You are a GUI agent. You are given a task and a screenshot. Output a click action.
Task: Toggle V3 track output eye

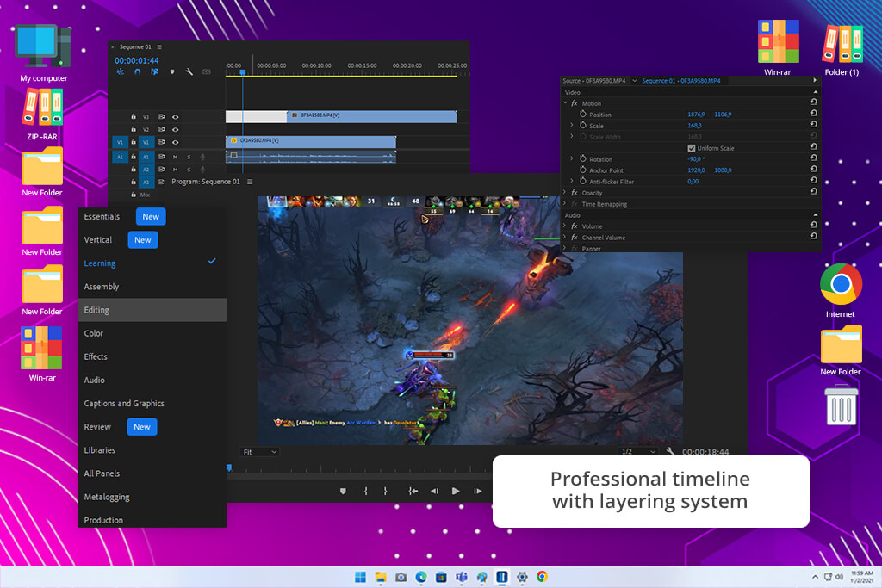pos(176,117)
